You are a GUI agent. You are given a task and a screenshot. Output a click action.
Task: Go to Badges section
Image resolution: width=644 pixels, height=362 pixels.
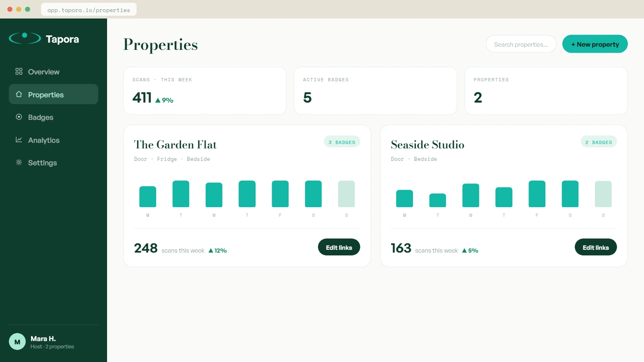coord(54,117)
